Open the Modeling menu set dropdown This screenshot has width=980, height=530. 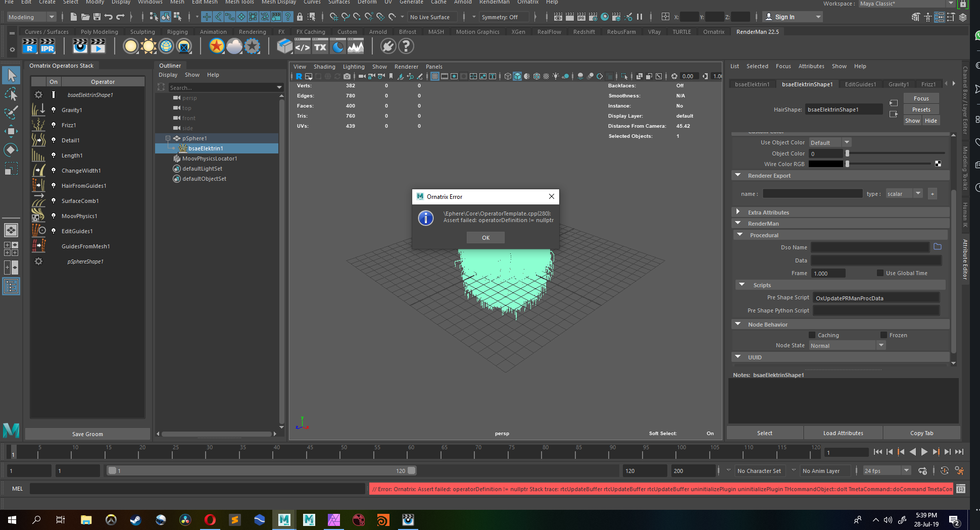pyautogui.click(x=31, y=17)
